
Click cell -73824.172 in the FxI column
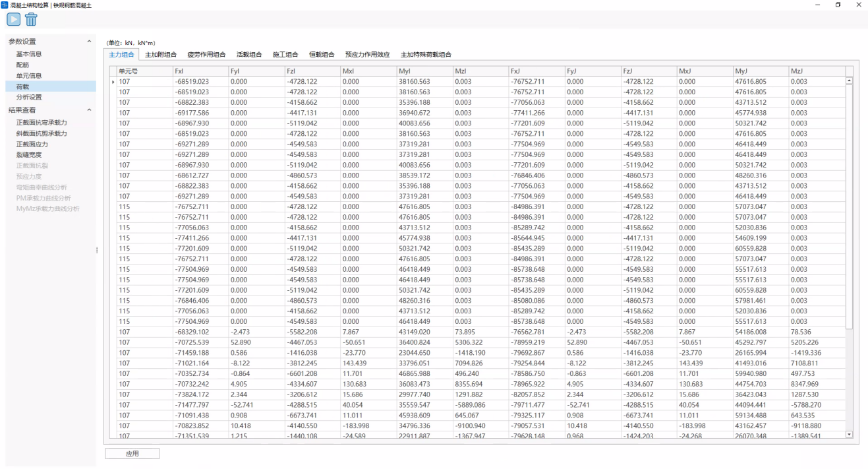tap(200, 394)
